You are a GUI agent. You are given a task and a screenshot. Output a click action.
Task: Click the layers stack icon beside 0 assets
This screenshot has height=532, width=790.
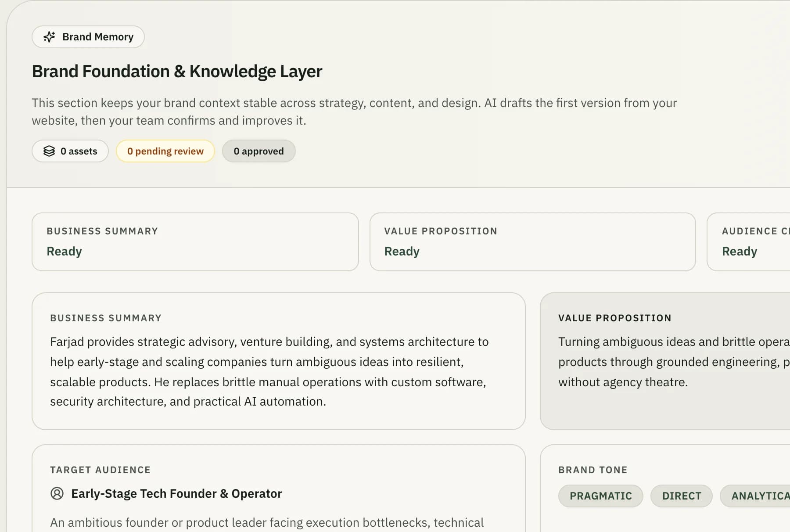(x=49, y=151)
